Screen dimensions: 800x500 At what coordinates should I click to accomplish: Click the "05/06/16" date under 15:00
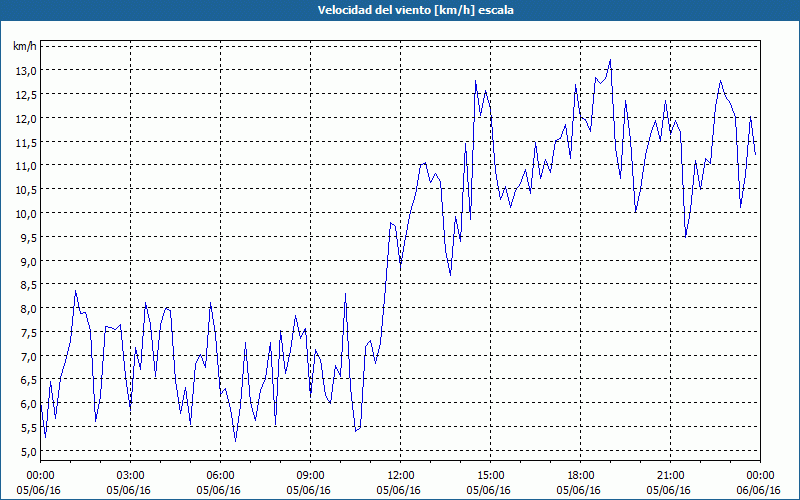click(x=489, y=490)
